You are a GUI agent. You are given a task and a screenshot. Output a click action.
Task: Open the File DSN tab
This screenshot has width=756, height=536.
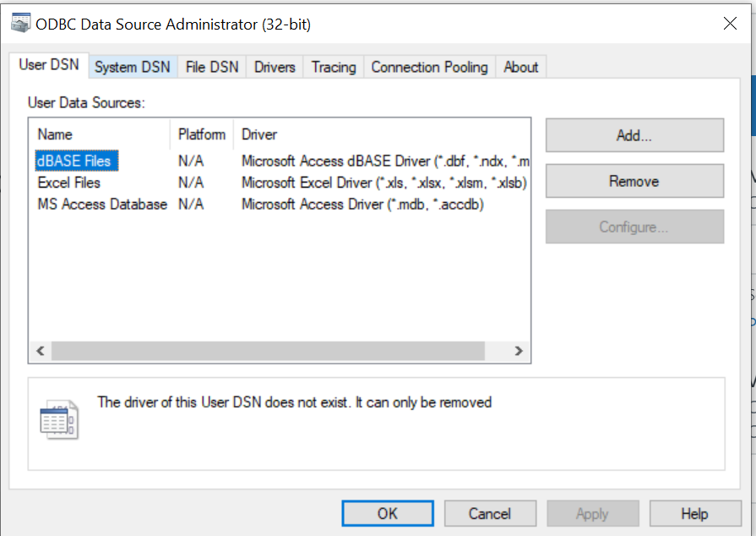click(212, 67)
